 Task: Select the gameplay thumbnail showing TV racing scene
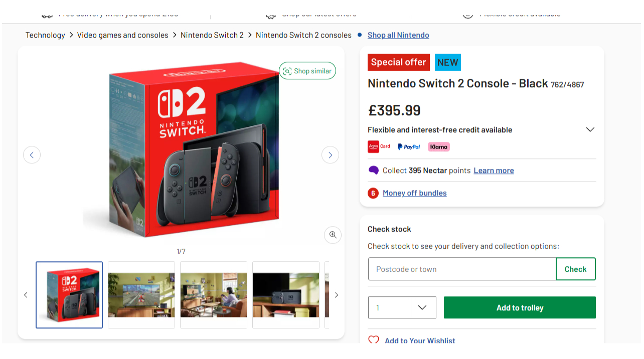tap(141, 294)
